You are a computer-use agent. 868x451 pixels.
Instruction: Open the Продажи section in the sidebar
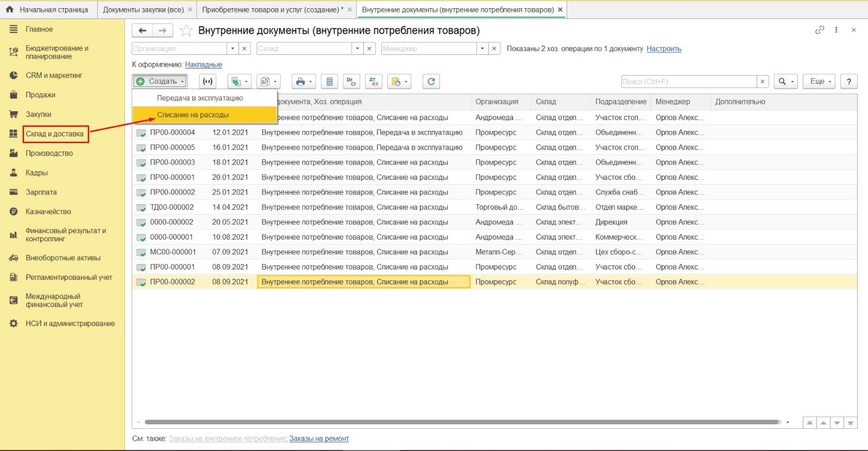(40, 95)
